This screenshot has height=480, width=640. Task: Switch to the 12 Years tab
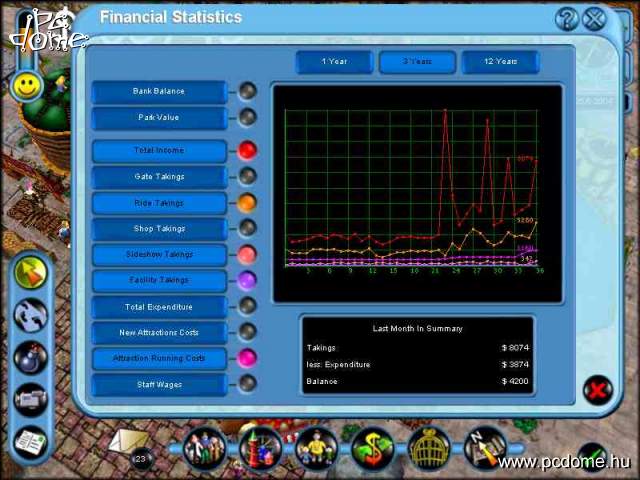(500, 62)
